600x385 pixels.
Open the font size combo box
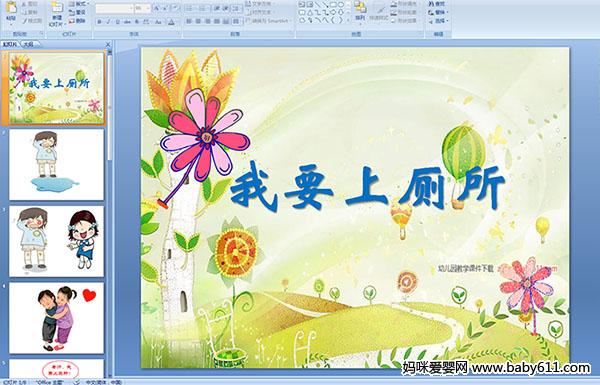pyautogui.click(x=142, y=8)
